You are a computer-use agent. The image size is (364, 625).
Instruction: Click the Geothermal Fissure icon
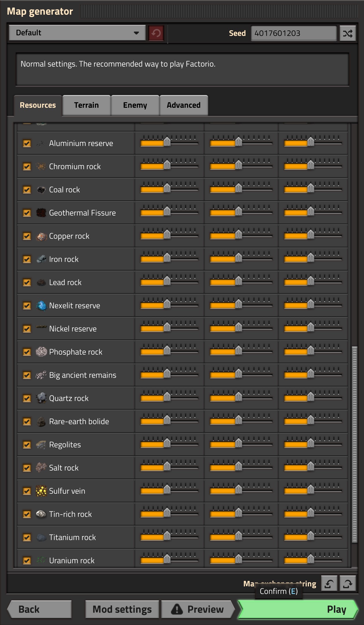point(41,213)
